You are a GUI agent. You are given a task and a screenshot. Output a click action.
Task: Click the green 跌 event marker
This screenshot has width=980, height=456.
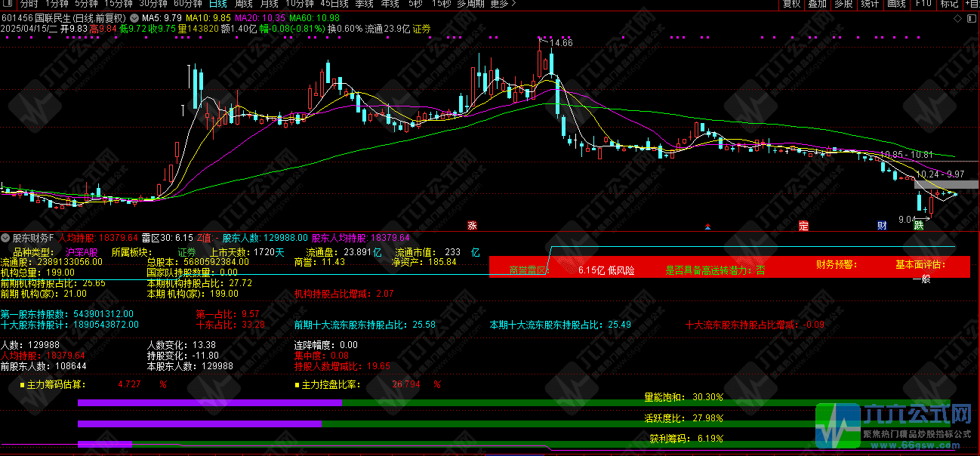(919, 225)
